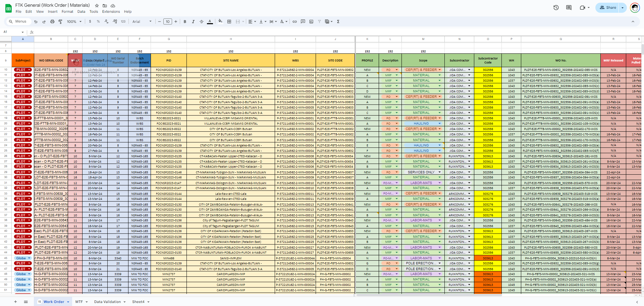Start a Meet call via camera icon
Viewport: 644px width, 306px height.
point(583,7)
